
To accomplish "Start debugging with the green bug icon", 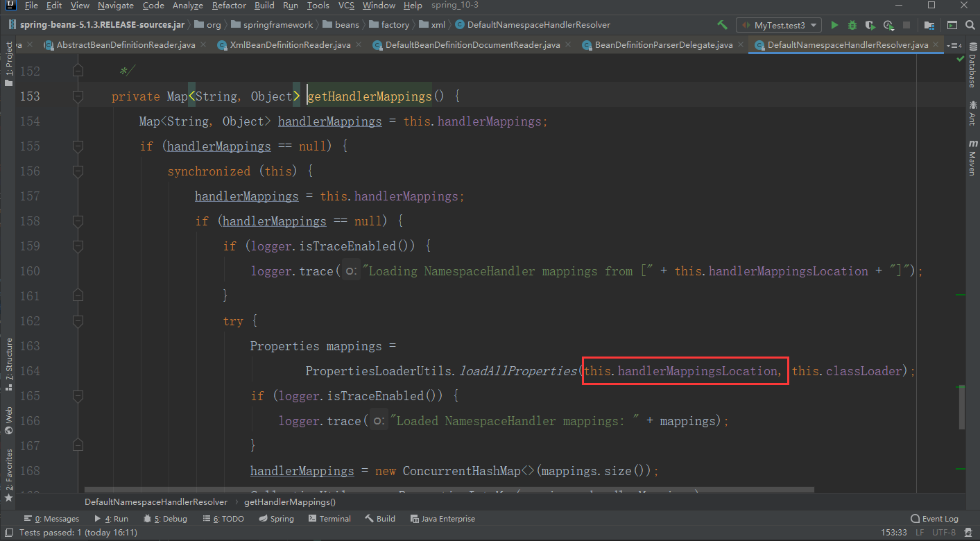I will pos(852,25).
